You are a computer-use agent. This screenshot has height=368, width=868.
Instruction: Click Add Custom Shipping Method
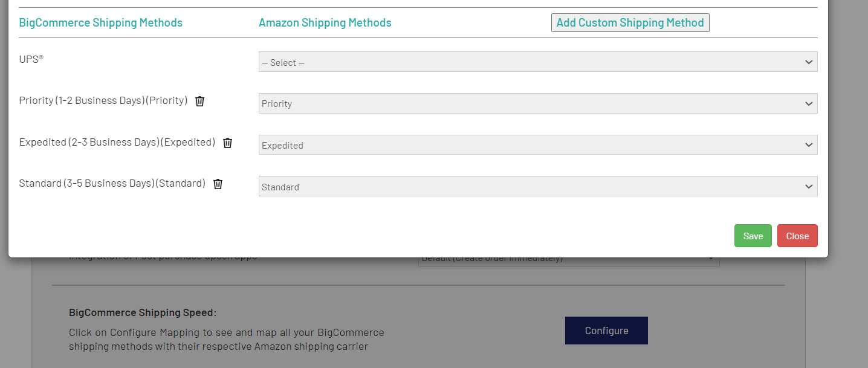pyautogui.click(x=630, y=23)
